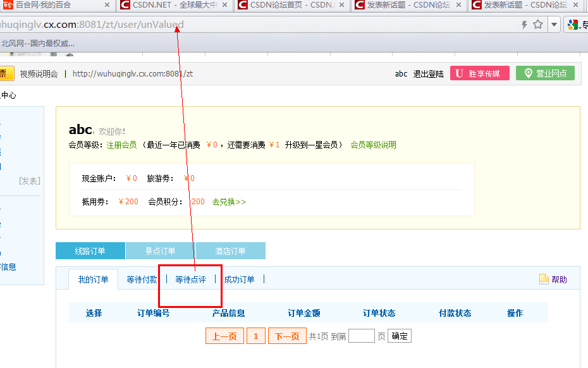Click 退出登陆 to log out

click(428, 74)
